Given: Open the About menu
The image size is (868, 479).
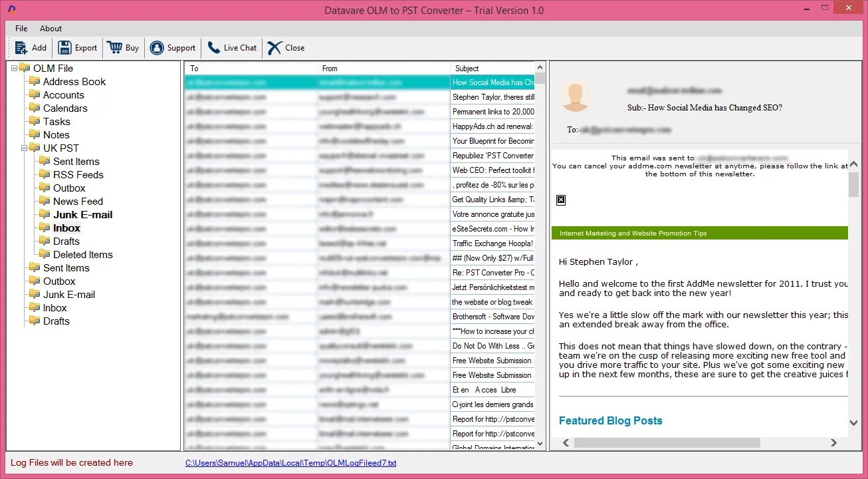Looking at the screenshot, I should coord(51,29).
